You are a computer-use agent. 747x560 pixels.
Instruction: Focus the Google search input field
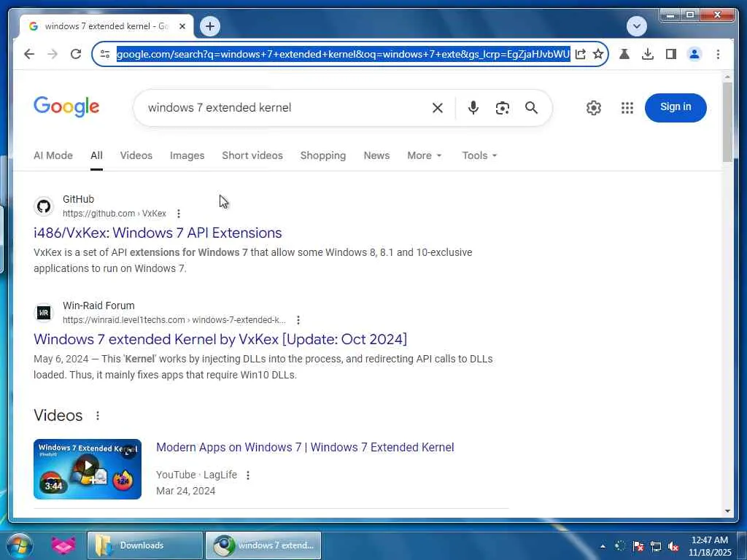286,108
